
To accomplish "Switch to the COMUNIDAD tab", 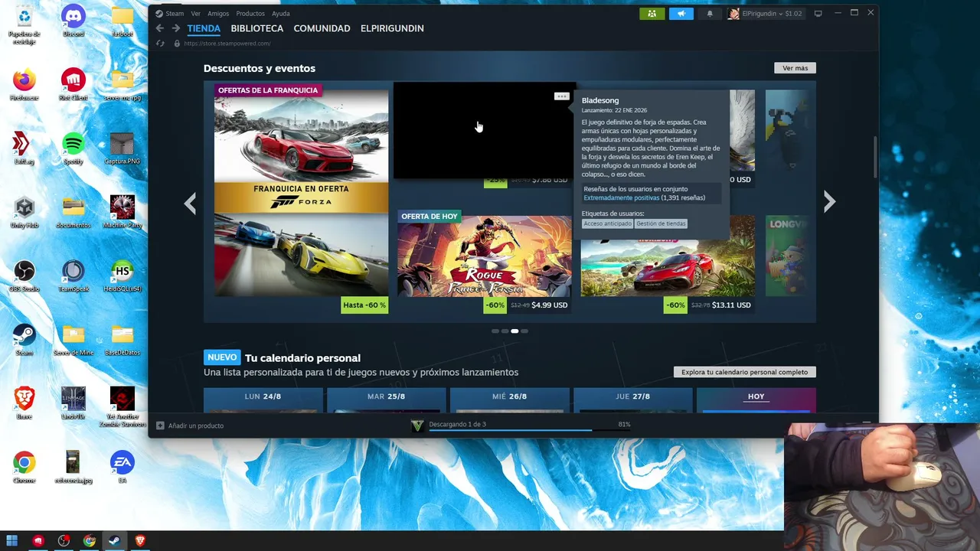I will pyautogui.click(x=322, y=28).
